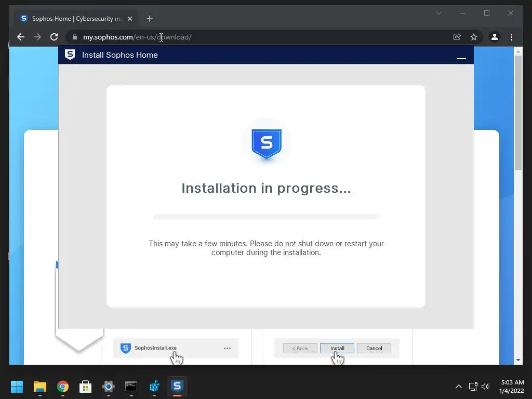
Task: Click the page vertical scrollbar thumb
Action: [518, 113]
